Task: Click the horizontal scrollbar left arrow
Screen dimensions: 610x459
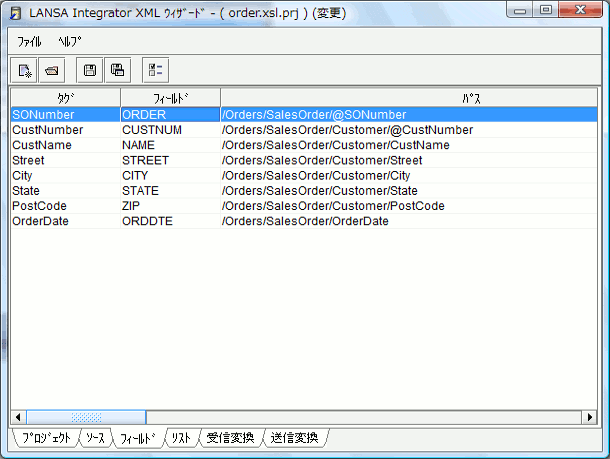Action: point(18,417)
